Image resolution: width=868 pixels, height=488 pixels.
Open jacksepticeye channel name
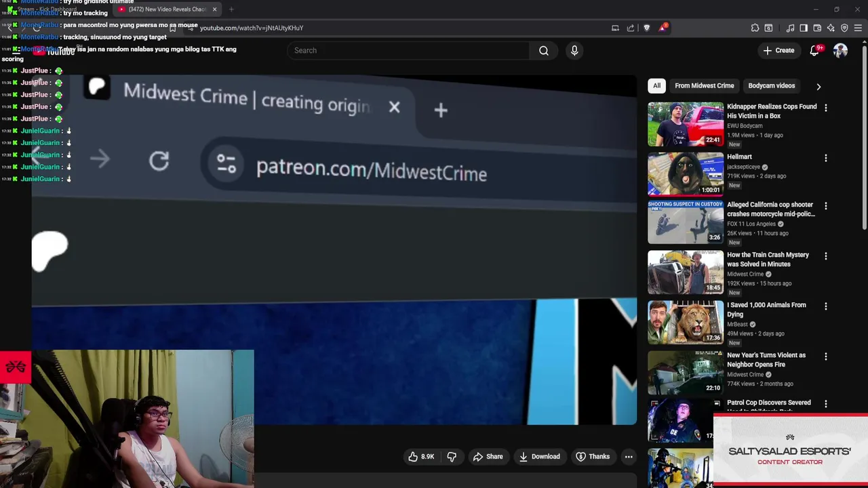pos(744,167)
